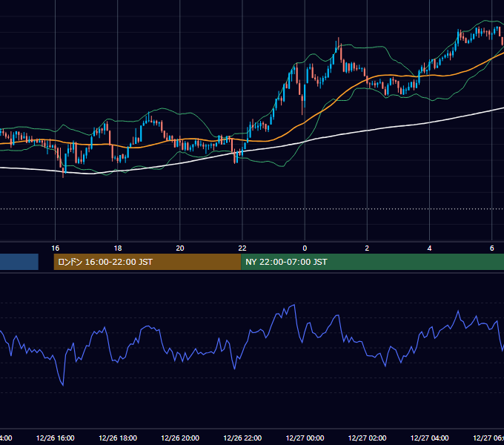Click the "12/27 00:00" date label
Viewport: 504px width, 445px height.
[305, 438]
